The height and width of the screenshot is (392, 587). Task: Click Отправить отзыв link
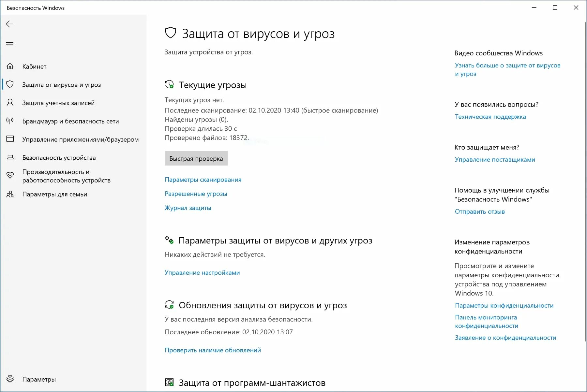(480, 211)
